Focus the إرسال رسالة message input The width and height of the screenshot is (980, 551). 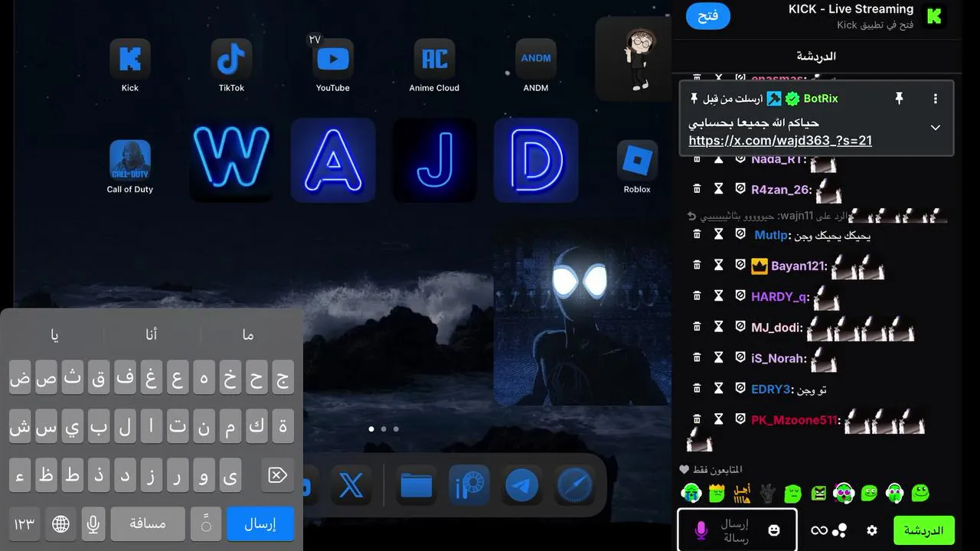pyautogui.click(x=737, y=530)
